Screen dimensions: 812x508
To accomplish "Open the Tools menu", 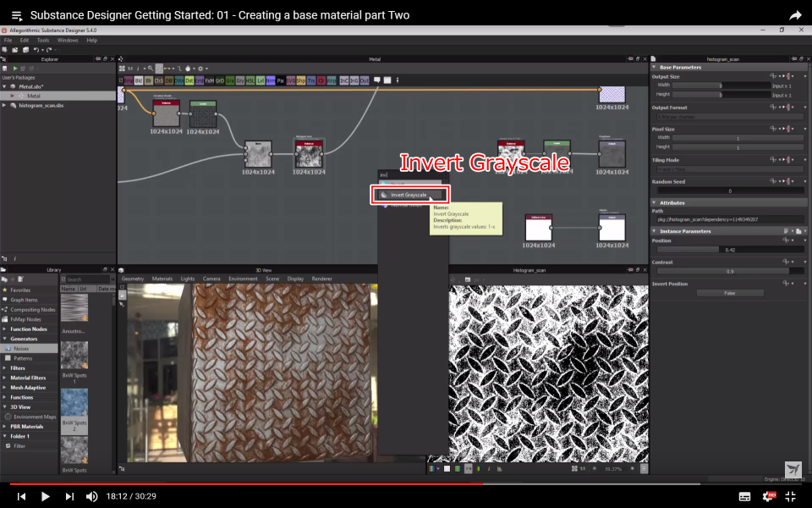I will tap(43, 40).
